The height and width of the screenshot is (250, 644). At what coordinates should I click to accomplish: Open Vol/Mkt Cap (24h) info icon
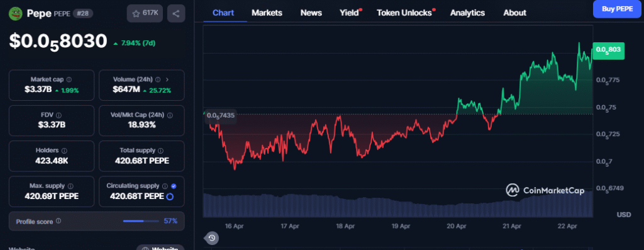click(x=170, y=115)
